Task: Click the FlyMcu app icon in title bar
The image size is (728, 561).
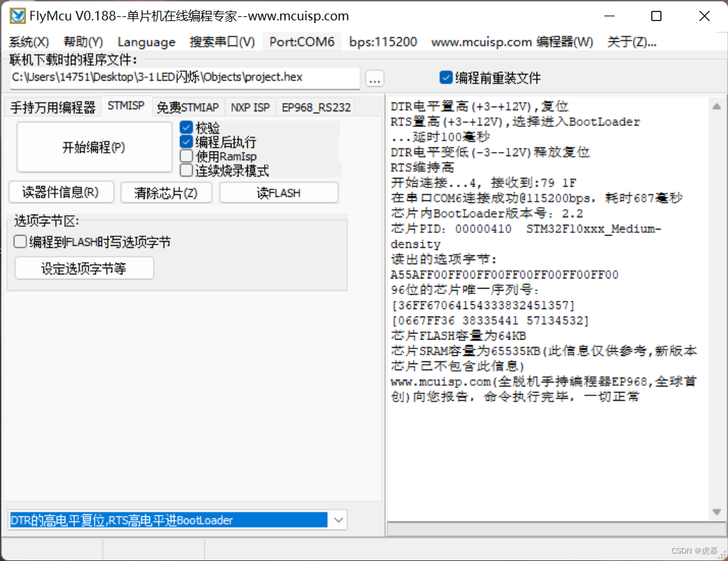Action: (x=18, y=16)
